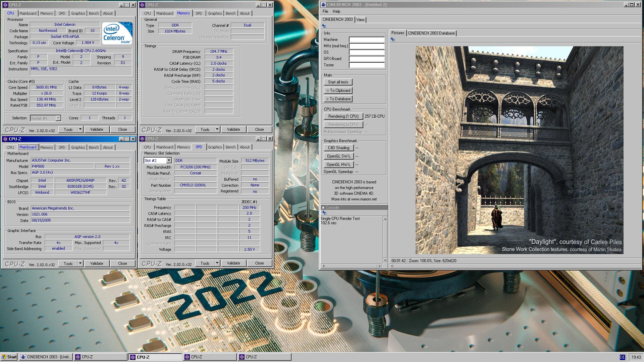This screenshot has width=644, height=362.
Task: Open Tools dropdown arrow in SPD tab window
Action: [x=217, y=263]
